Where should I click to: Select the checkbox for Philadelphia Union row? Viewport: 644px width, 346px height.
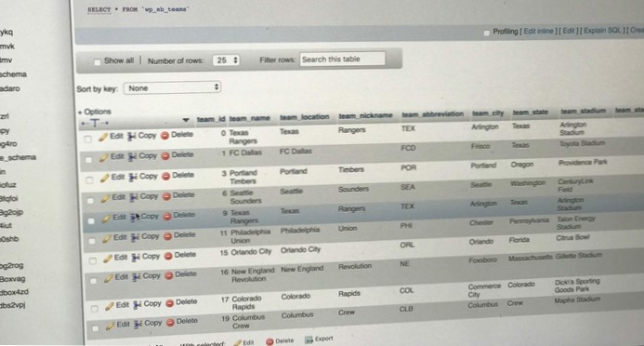tap(92, 241)
